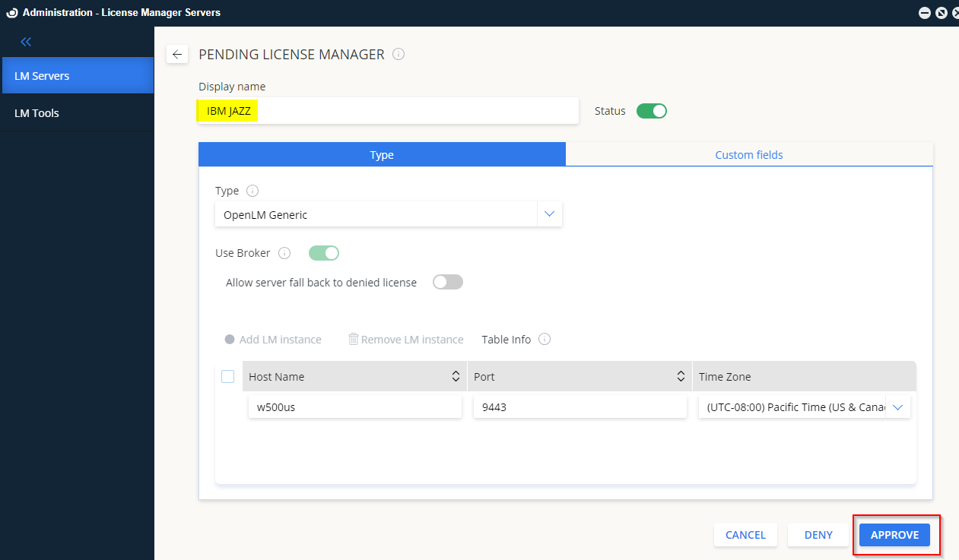The image size is (959, 560).
Task: Open info icon beside Pending License Manager
Action: 399,54
